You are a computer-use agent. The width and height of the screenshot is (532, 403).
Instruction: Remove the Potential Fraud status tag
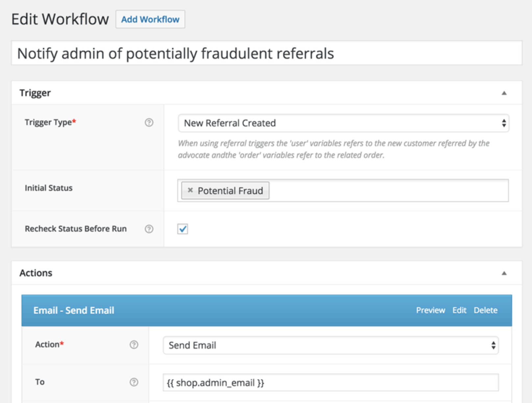point(190,190)
